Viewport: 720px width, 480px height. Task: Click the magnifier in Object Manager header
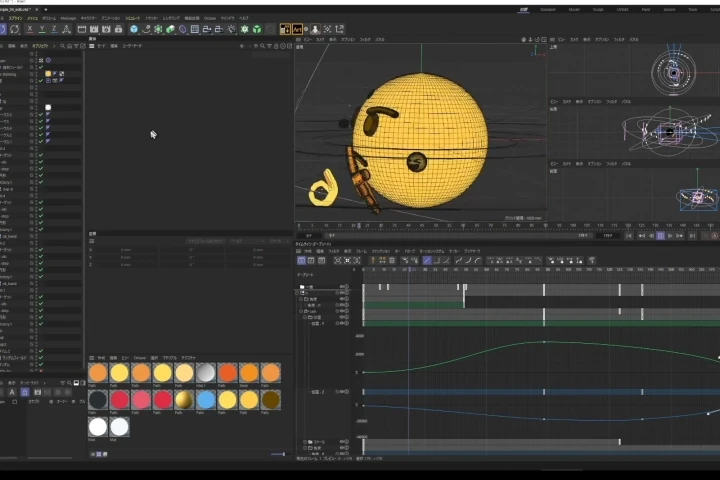click(x=62, y=46)
